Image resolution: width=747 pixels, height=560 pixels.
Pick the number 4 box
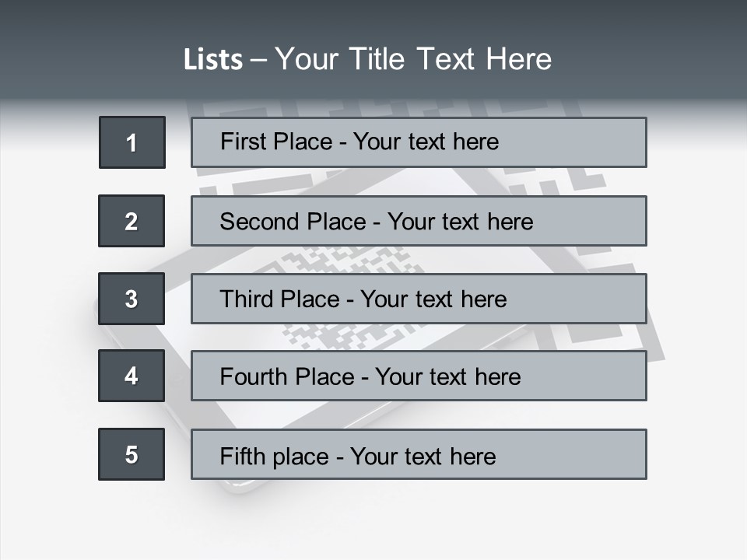pos(132,376)
